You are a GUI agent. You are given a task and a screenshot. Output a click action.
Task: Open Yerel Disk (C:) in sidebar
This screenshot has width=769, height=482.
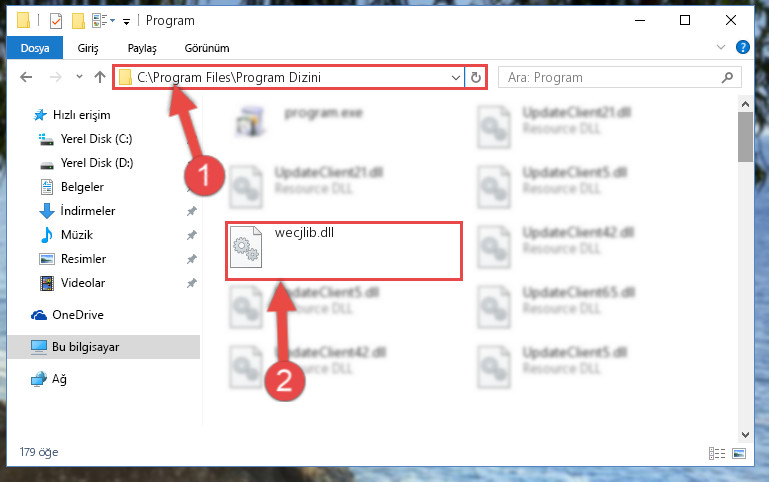tap(96, 139)
